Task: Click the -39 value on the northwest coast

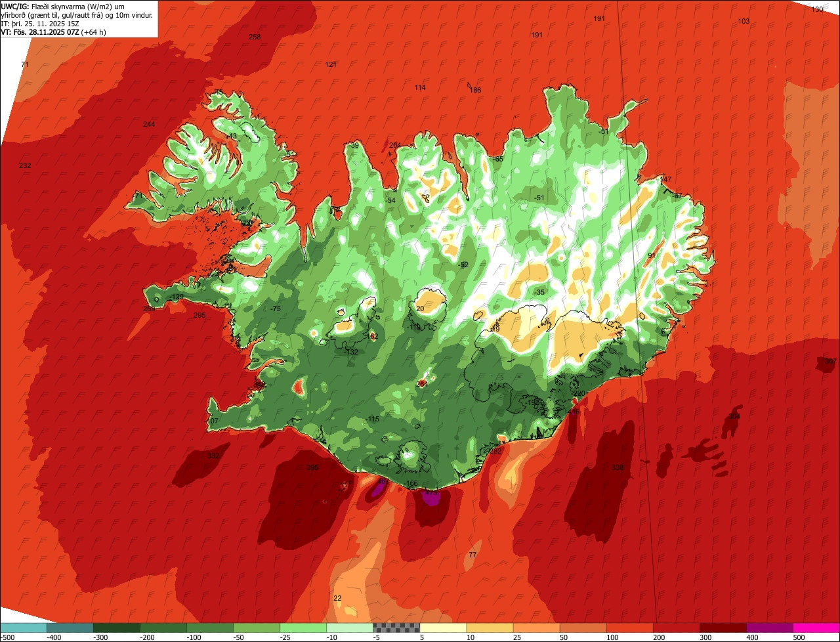Action: tap(354, 145)
